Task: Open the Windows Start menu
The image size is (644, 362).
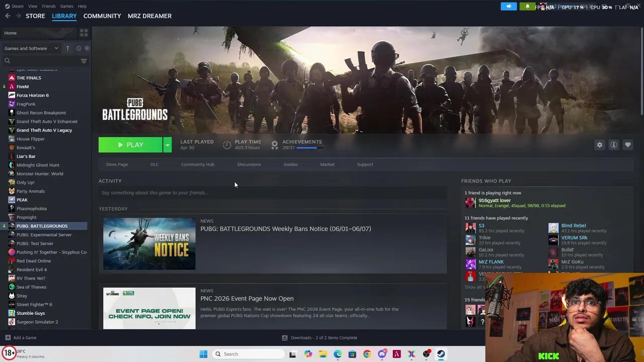Action: click(203, 354)
